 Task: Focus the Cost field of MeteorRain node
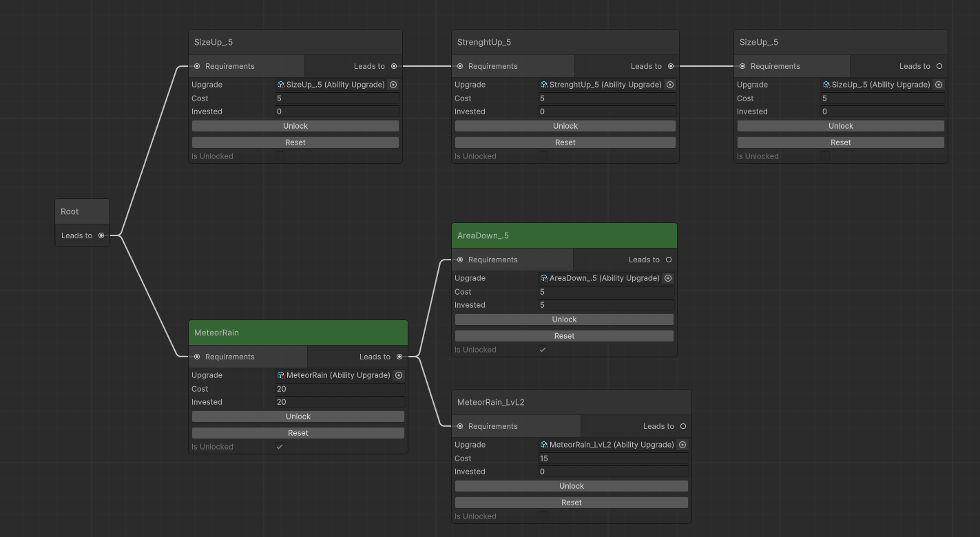point(340,389)
